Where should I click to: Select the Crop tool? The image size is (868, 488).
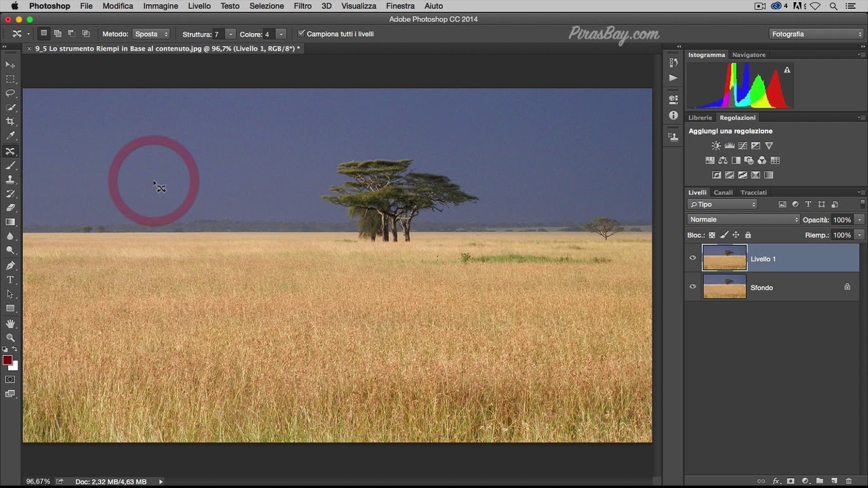click(x=10, y=122)
